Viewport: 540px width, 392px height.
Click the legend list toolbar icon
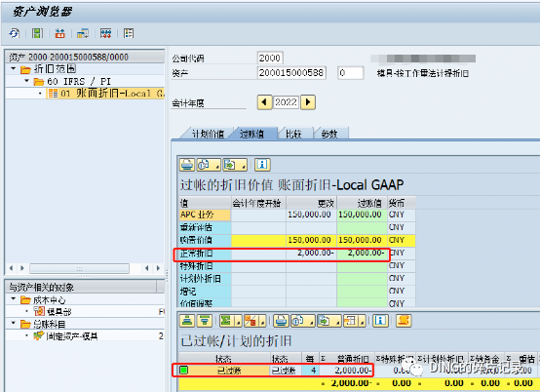click(129, 33)
